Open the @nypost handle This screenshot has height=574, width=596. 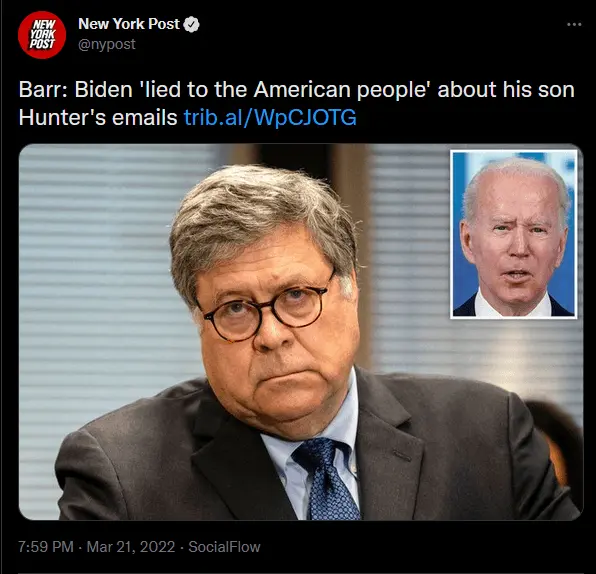click(107, 44)
